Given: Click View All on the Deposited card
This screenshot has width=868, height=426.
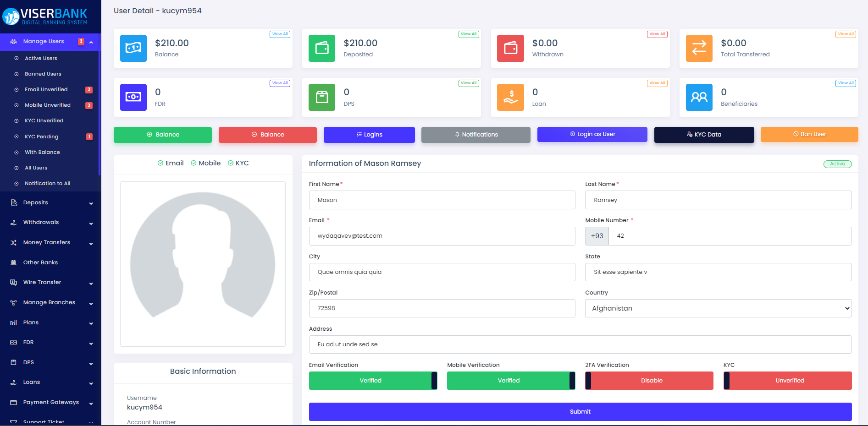Looking at the screenshot, I should [x=469, y=34].
